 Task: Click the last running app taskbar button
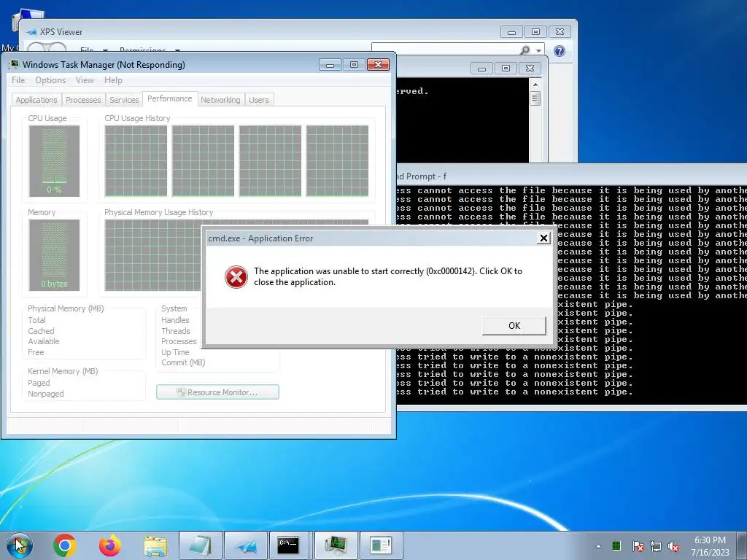coord(381,545)
